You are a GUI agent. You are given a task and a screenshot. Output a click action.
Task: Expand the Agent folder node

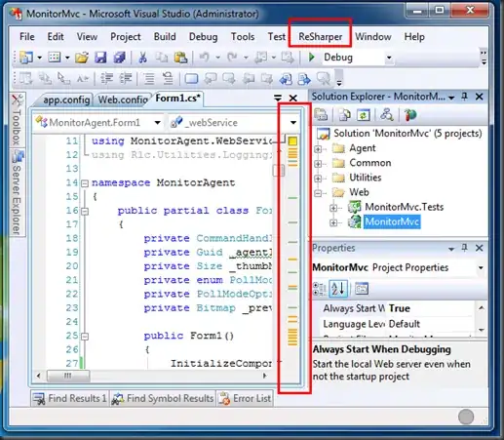pos(318,149)
